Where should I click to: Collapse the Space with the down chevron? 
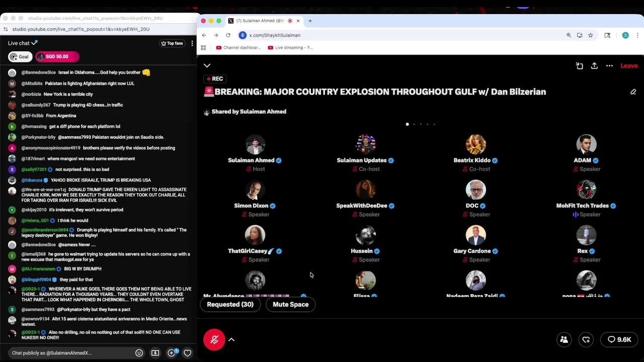pos(207,65)
